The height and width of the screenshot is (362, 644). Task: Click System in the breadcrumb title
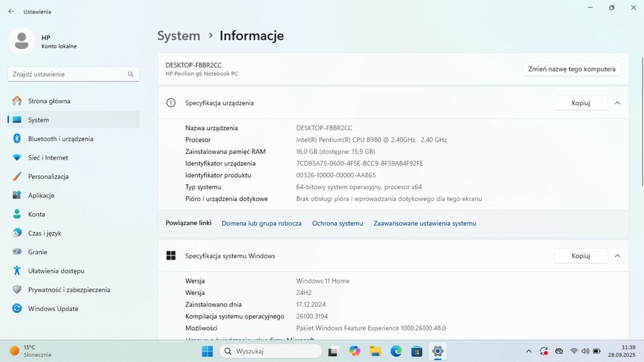(x=178, y=35)
